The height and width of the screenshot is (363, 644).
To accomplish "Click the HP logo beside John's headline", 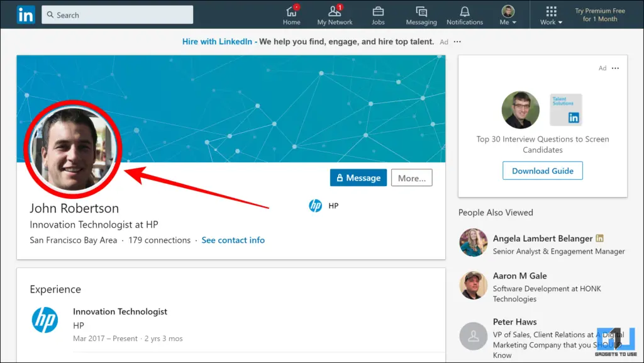I will (316, 205).
